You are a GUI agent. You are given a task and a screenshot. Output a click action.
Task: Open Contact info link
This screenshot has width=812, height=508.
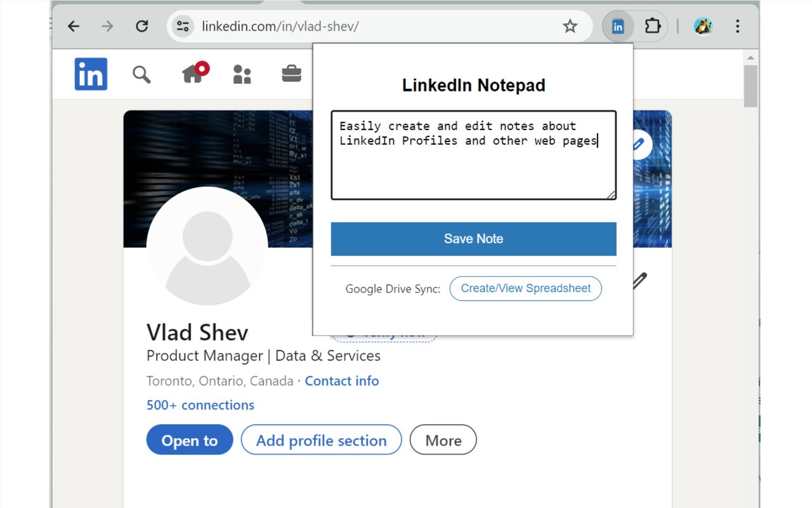(341, 381)
